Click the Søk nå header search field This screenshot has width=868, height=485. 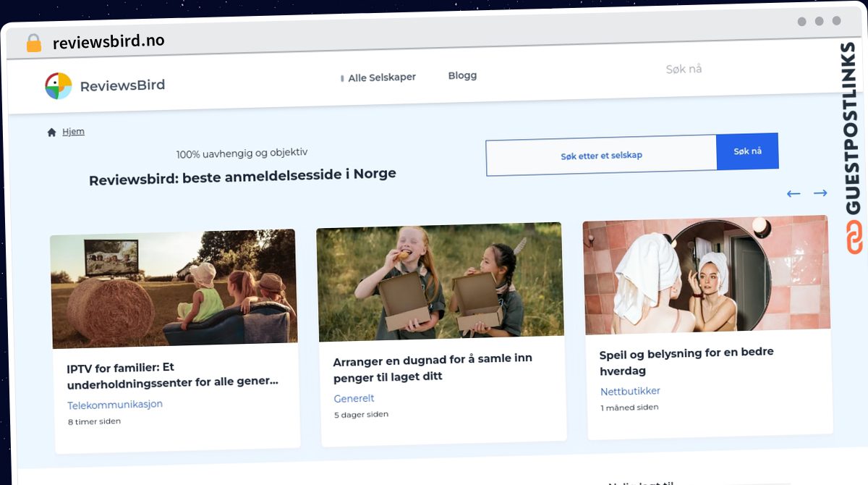(684, 69)
